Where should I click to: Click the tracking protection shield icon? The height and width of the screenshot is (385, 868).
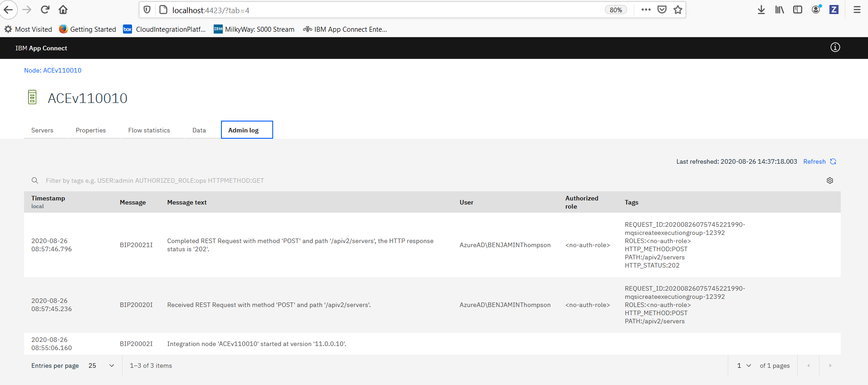(147, 10)
